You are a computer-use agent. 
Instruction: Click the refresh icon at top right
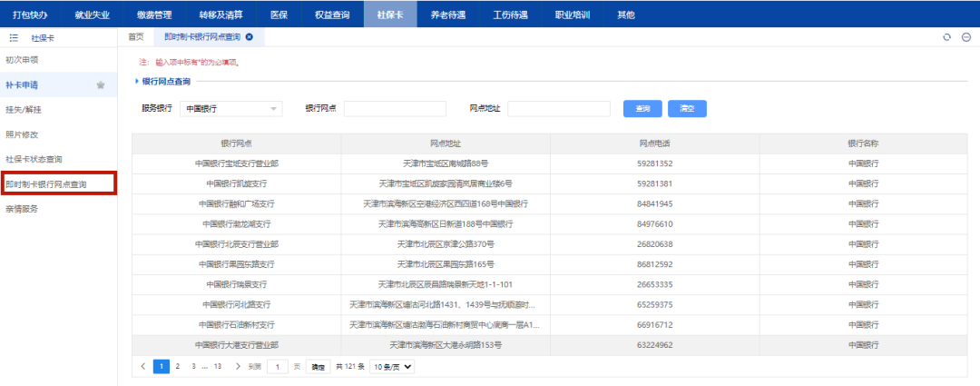click(947, 37)
